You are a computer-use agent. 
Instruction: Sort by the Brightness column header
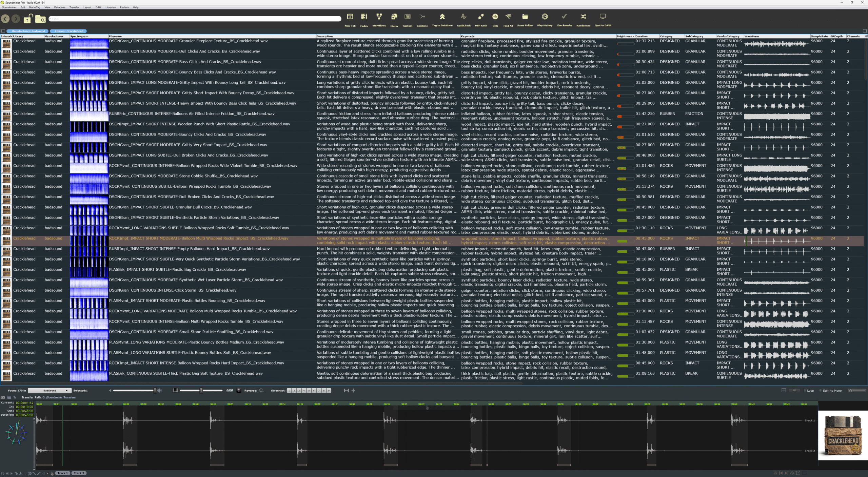[x=624, y=36]
